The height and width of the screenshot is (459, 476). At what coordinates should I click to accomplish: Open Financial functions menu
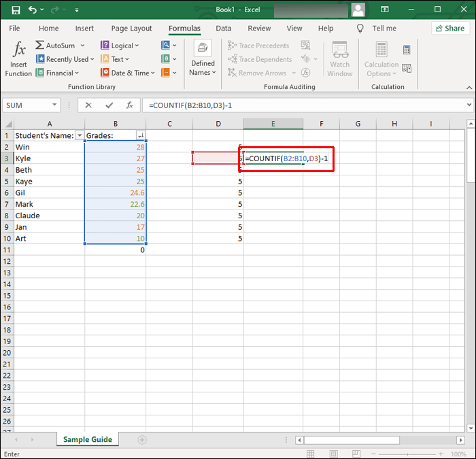pos(57,73)
